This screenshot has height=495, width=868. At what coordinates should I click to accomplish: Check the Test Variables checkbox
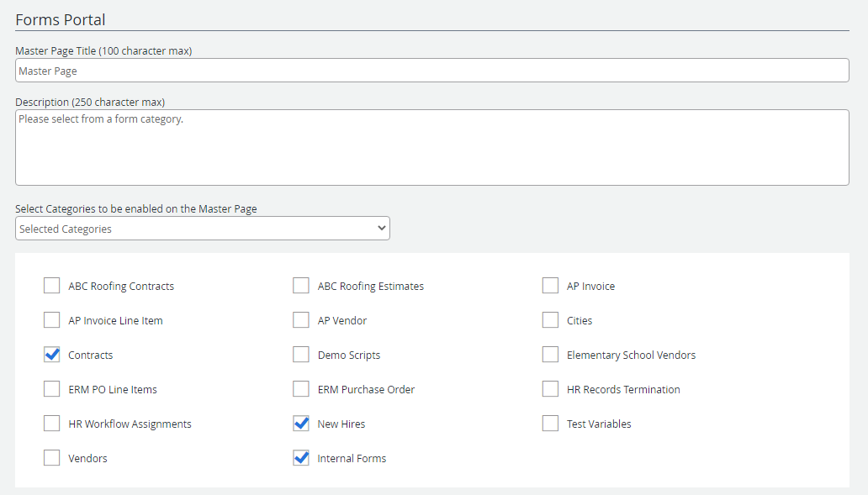point(550,424)
